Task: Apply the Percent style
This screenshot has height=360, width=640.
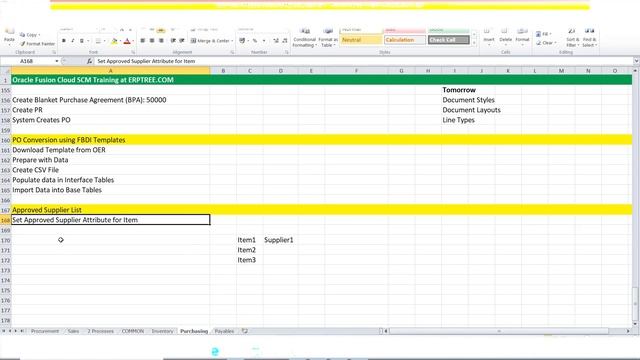Action: [x=255, y=41]
